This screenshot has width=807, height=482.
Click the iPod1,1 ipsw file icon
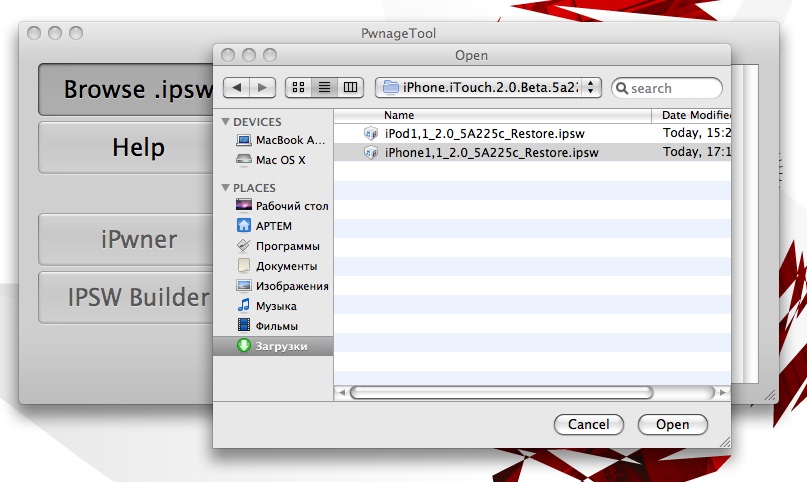(x=371, y=134)
